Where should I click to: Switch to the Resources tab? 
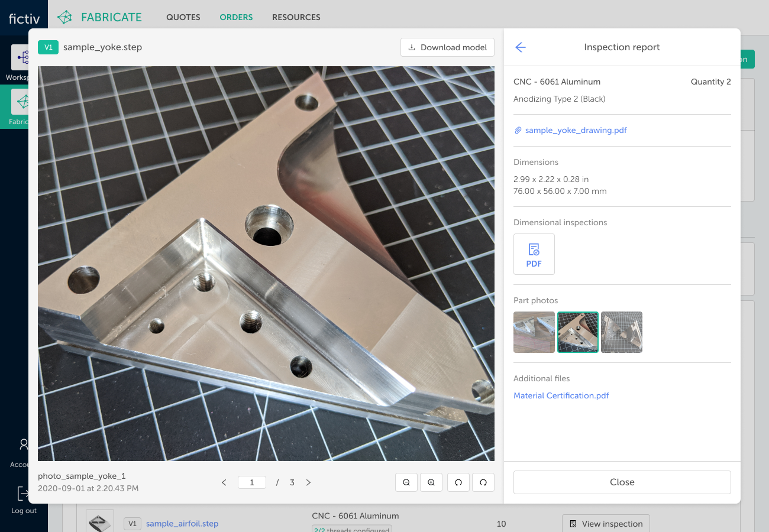296,17
